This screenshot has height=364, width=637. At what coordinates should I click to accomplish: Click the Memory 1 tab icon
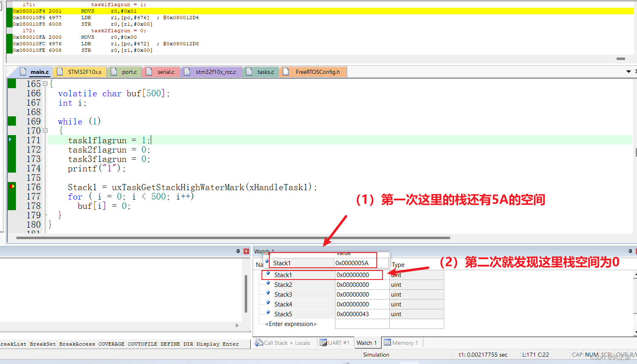click(x=387, y=342)
